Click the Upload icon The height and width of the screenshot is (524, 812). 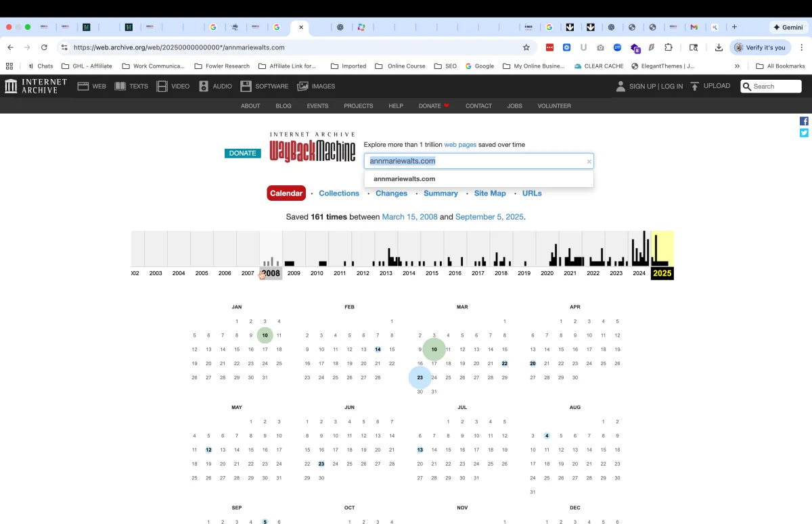(x=694, y=86)
